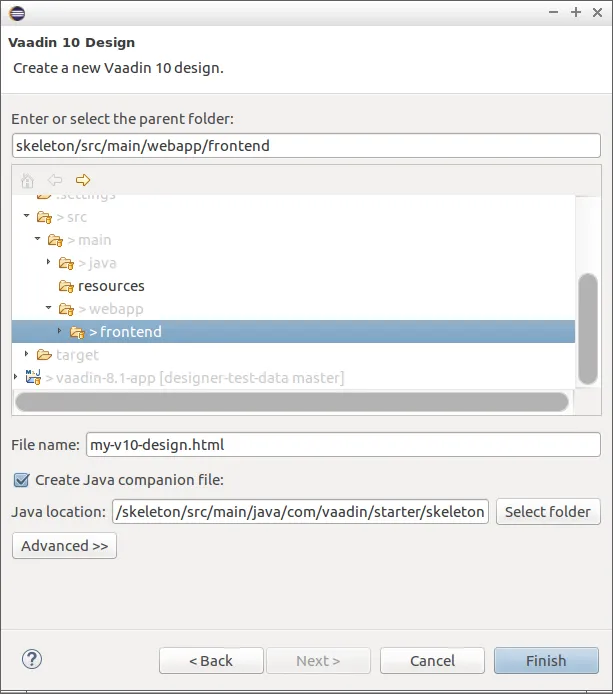The width and height of the screenshot is (613, 694).
Task: Expand Advanced >> options
Action: click(x=65, y=546)
